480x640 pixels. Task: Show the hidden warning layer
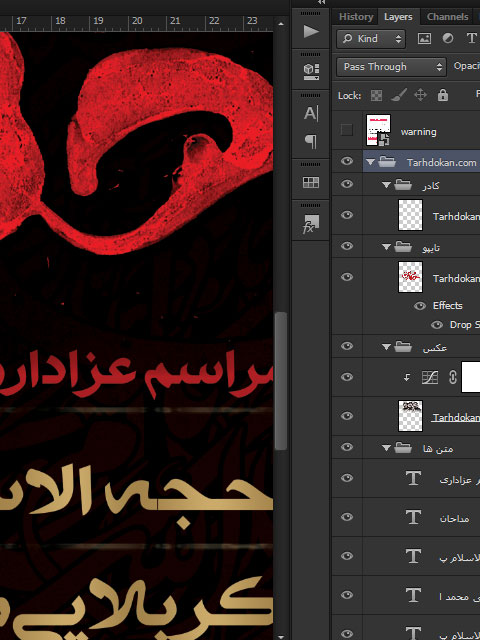pos(347,130)
